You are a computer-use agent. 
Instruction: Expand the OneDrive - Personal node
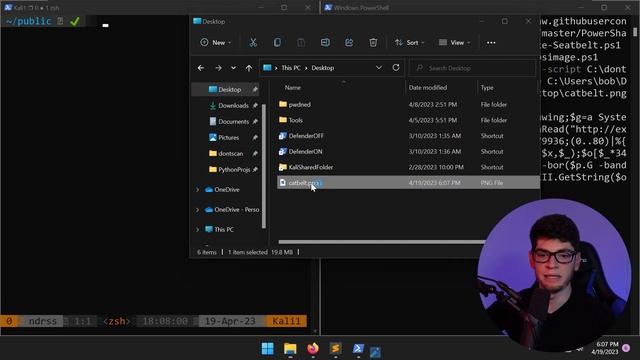tap(198, 210)
